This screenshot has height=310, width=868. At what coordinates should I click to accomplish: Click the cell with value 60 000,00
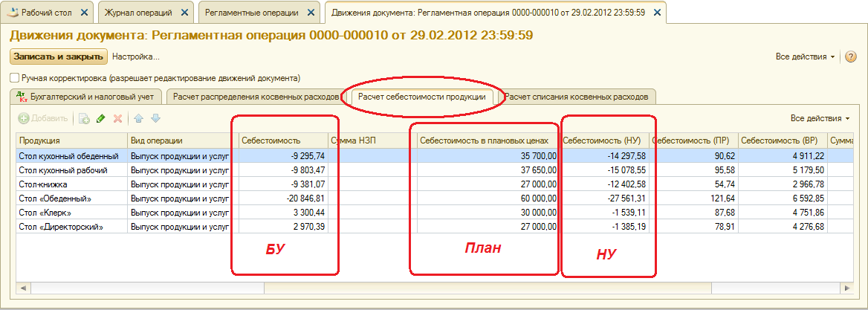(488, 198)
